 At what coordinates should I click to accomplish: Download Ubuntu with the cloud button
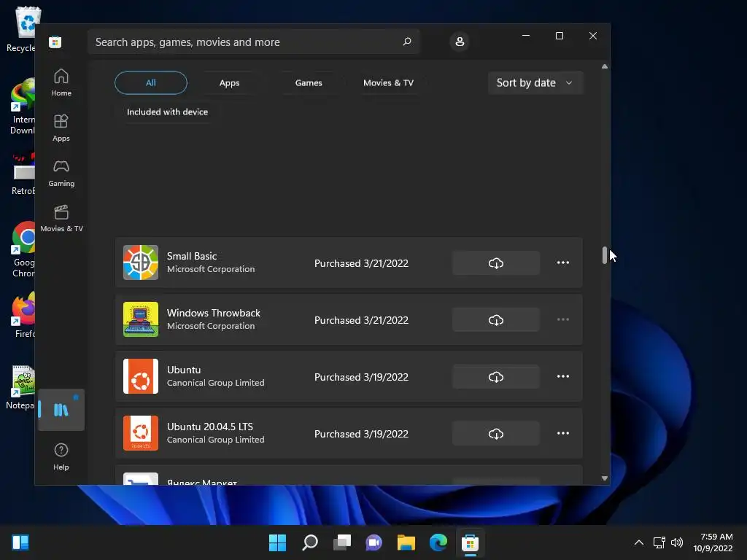click(x=496, y=377)
